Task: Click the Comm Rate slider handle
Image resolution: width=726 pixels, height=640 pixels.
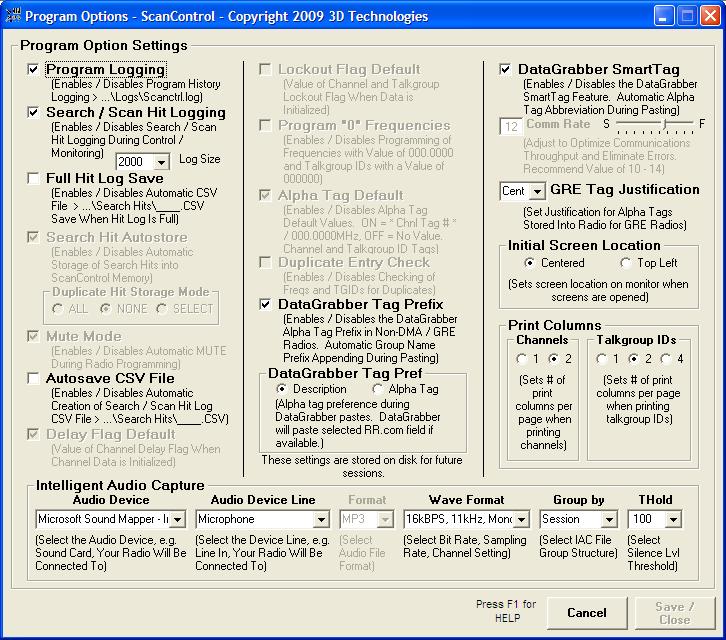Action: tap(665, 124)
